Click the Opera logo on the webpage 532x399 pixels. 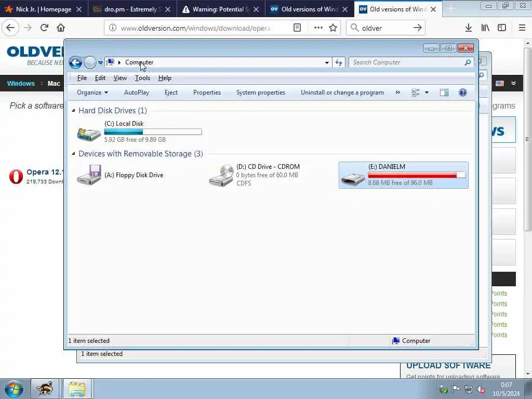tap(16, 177)
